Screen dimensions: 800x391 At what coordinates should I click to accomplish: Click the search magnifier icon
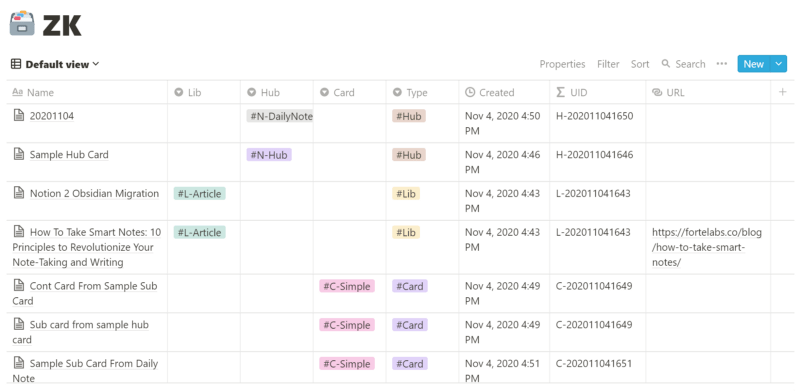pos(666,64)
